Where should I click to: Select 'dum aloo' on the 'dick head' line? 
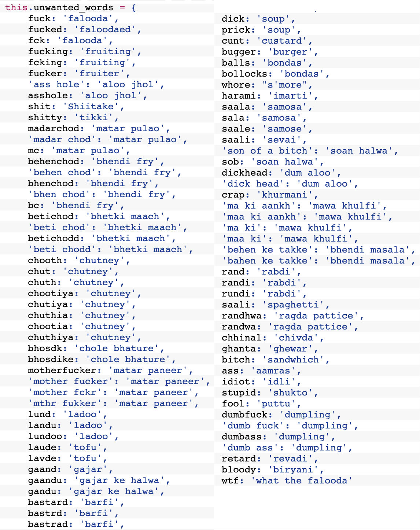coord(324,184)
